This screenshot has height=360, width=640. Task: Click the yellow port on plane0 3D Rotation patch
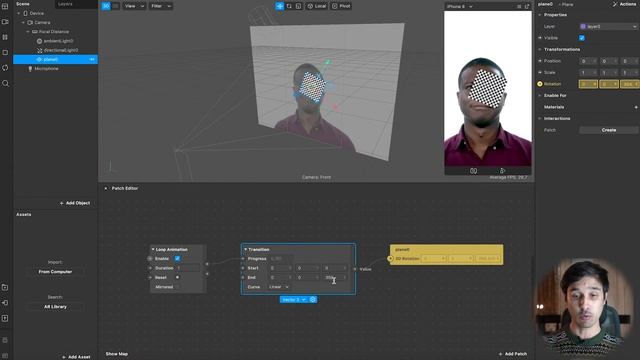[x=390, y=259]
